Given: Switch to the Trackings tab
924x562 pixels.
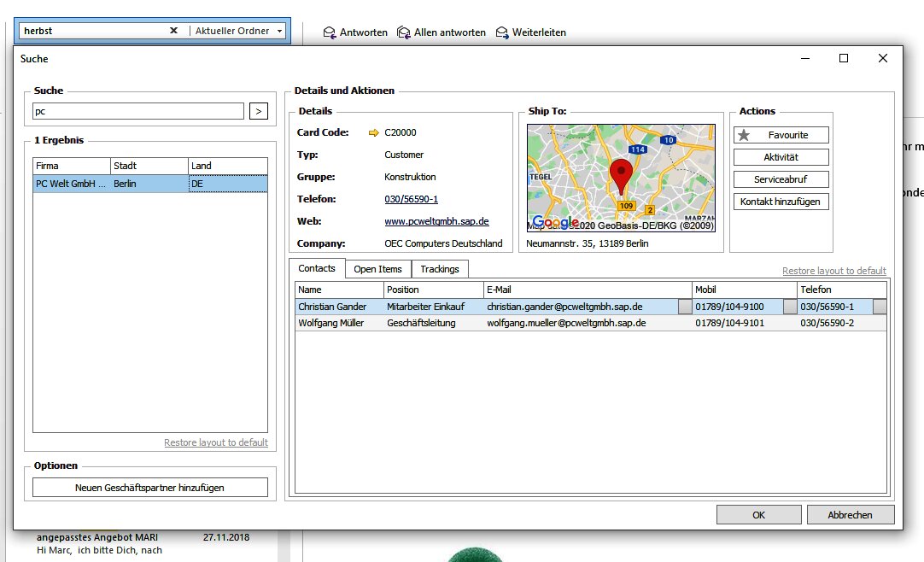Looking at the screenshot, I should click(439, 269).
